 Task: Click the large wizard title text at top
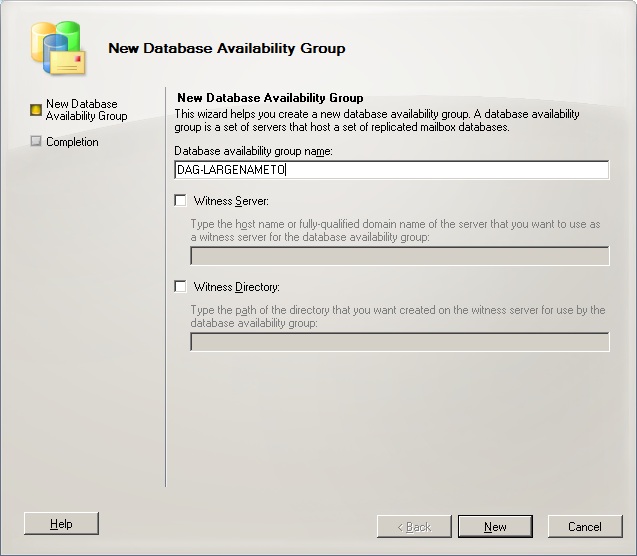226,48
